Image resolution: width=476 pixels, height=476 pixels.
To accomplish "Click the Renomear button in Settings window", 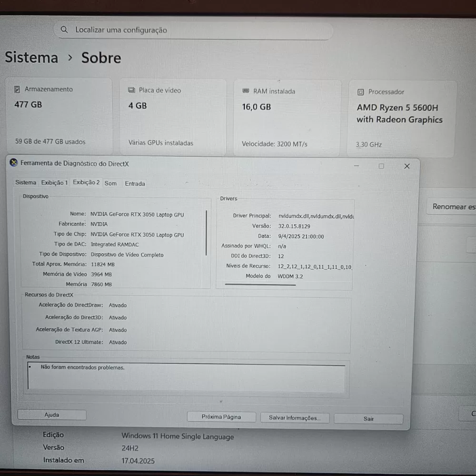I will coord(451,207).
